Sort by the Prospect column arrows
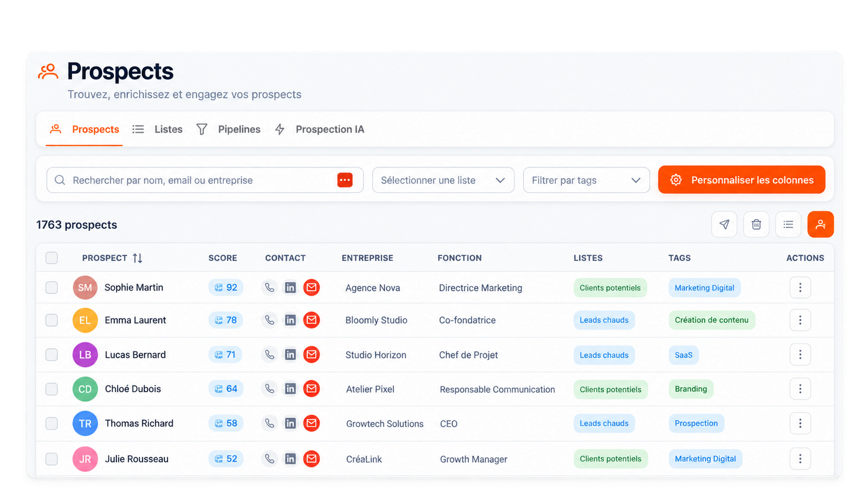 [138, 258]
